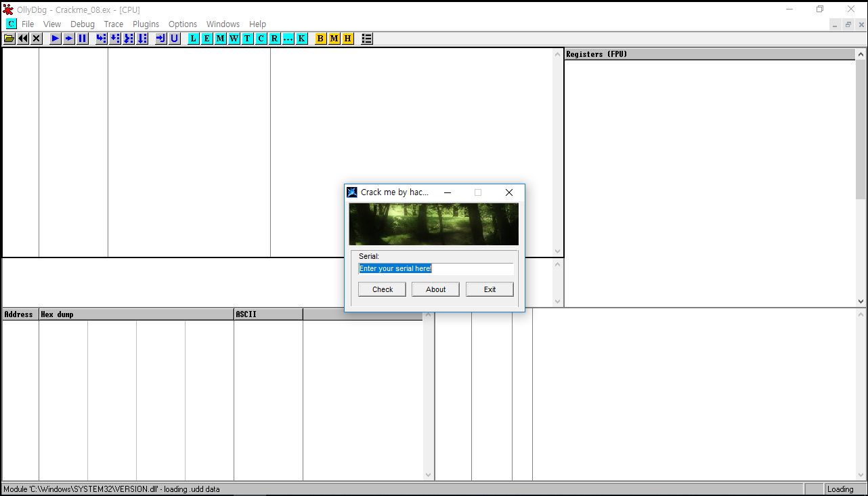Click the forest banner image in crackme
This screenshot has width=868, height=496.
433,224
